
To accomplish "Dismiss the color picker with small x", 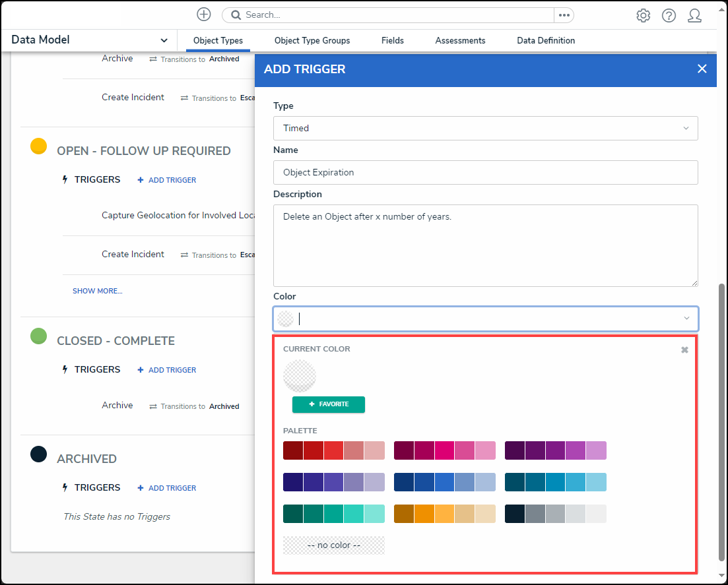I will pyautogui.click(x=684, y=350).
